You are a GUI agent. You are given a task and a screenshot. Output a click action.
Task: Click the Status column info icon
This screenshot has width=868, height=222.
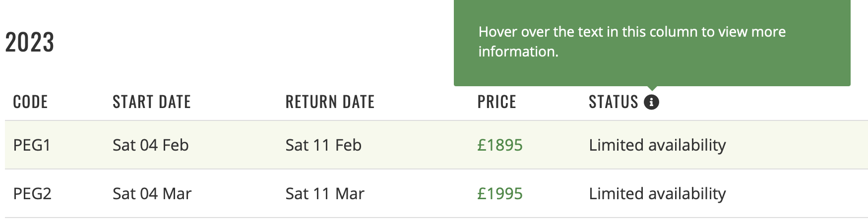[x=651, y=102]
